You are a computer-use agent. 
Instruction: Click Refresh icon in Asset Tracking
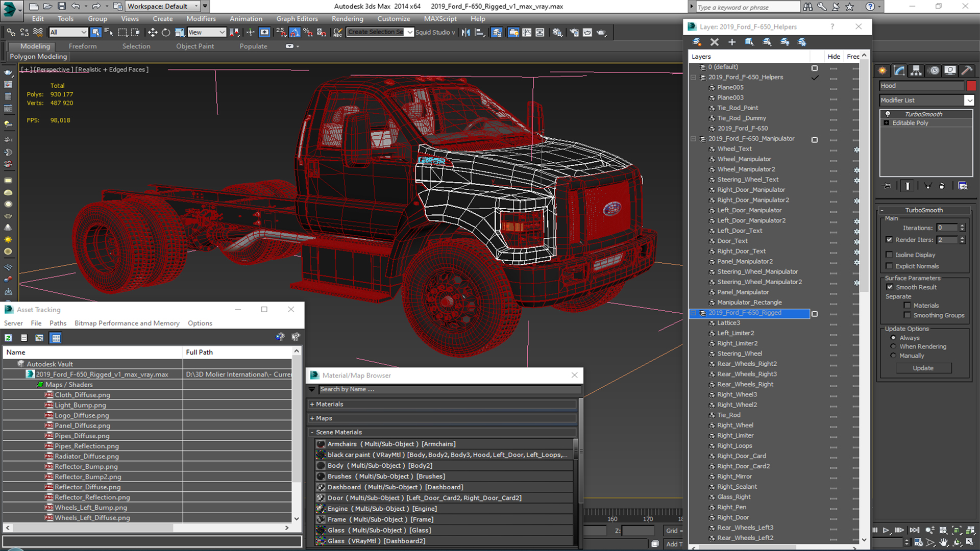9,338
